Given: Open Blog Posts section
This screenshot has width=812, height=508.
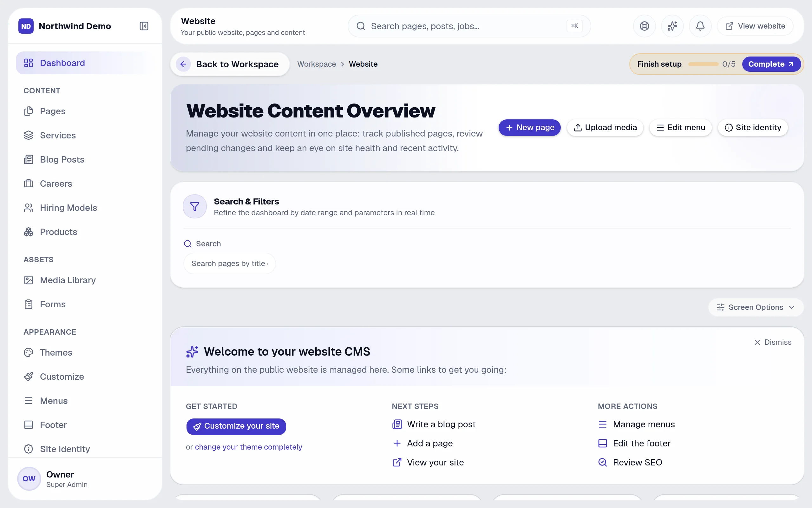Looking at the screenshot, I should point(85,160).
